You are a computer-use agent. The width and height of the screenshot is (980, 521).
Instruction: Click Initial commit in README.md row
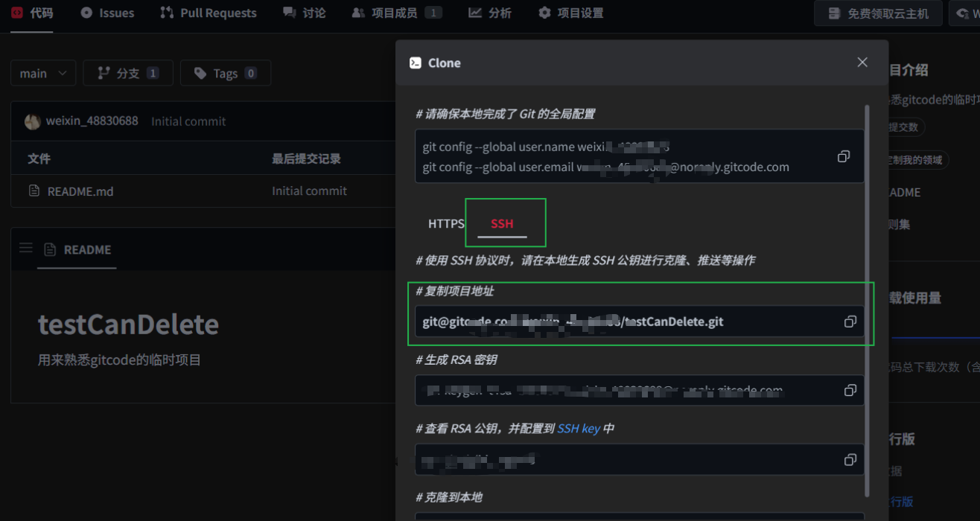click(309, 191)
